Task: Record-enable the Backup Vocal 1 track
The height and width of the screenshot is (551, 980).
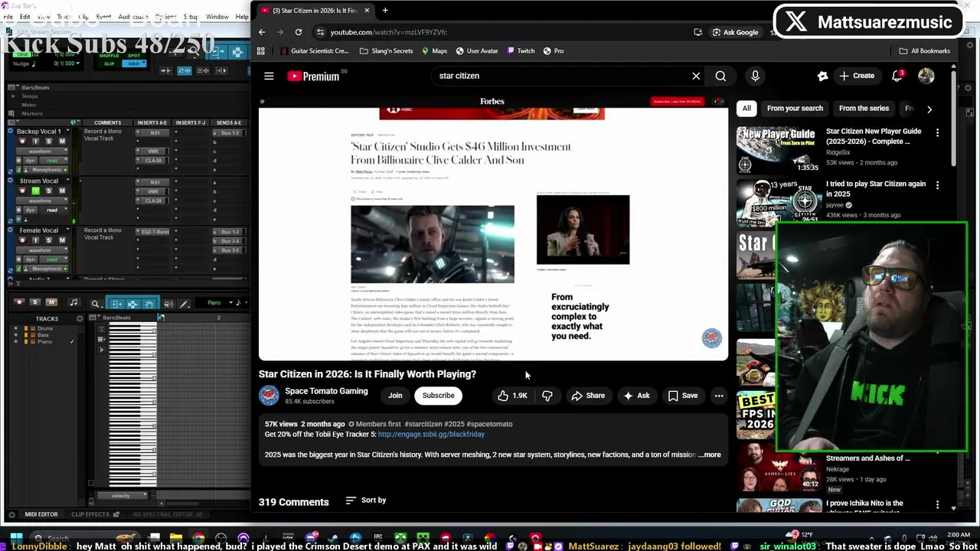Action: pos(22,142)
